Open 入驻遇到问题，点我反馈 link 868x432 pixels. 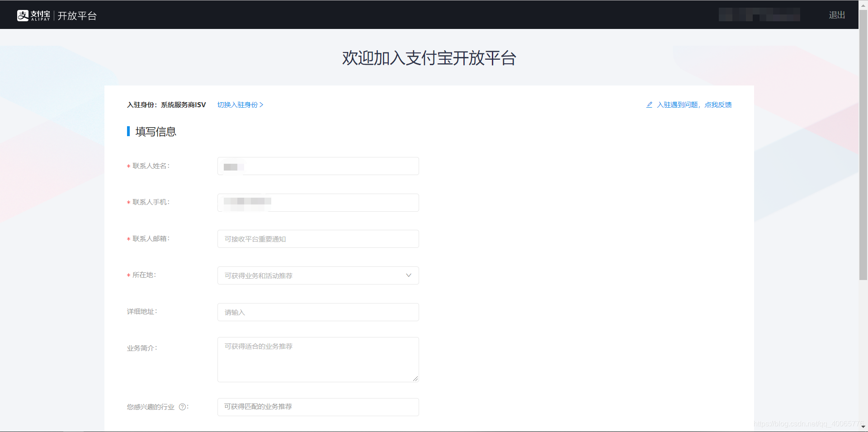(694, 104)
